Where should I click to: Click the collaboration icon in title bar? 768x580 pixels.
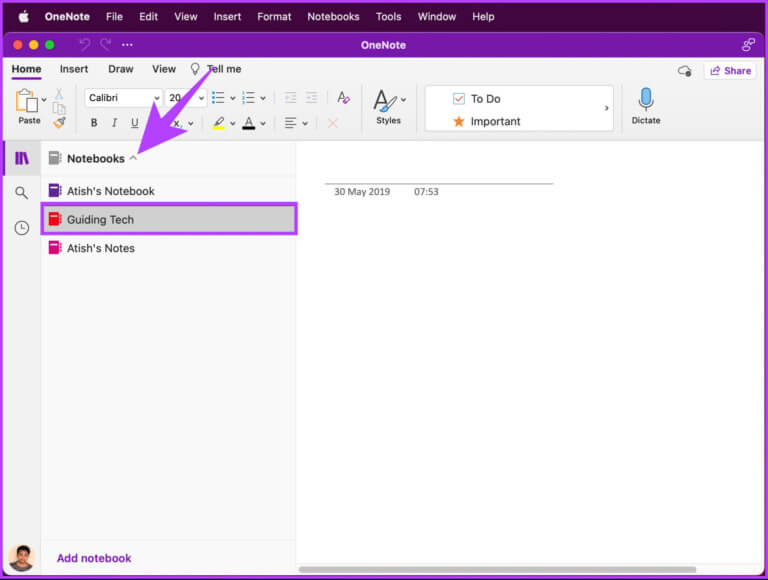point(748,45)
